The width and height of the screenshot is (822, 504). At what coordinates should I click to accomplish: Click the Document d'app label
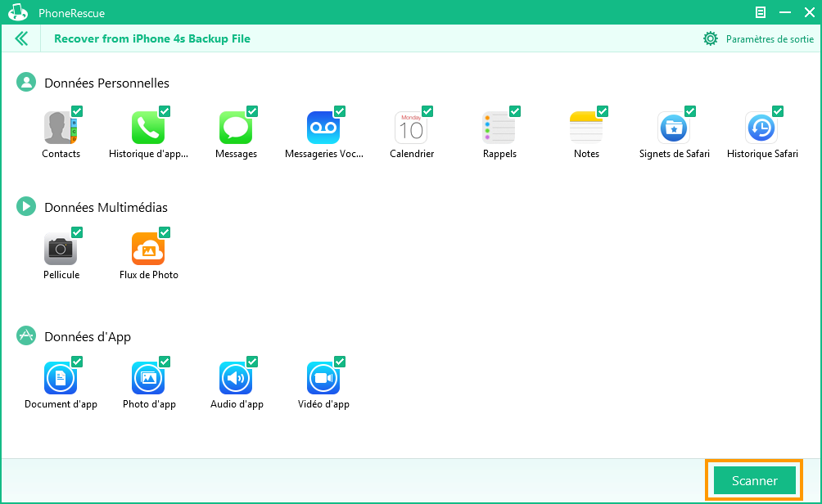click(61, 404)
